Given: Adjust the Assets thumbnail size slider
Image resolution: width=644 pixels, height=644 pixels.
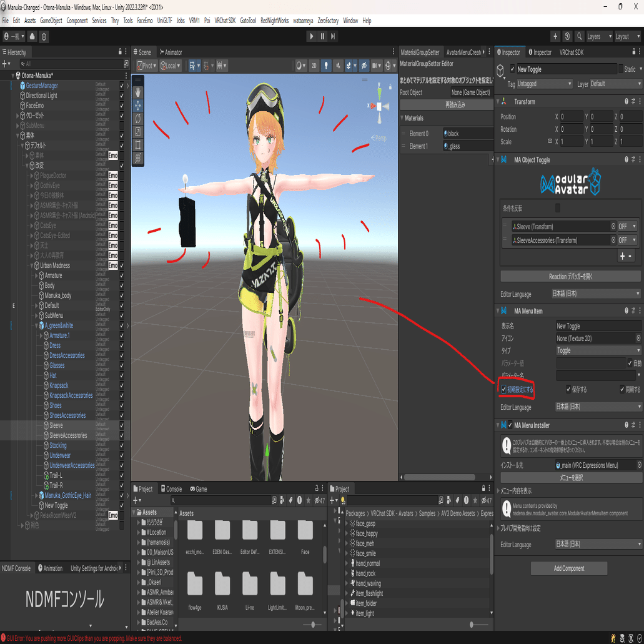Looking at the screenshot, I should coord(312,625).
